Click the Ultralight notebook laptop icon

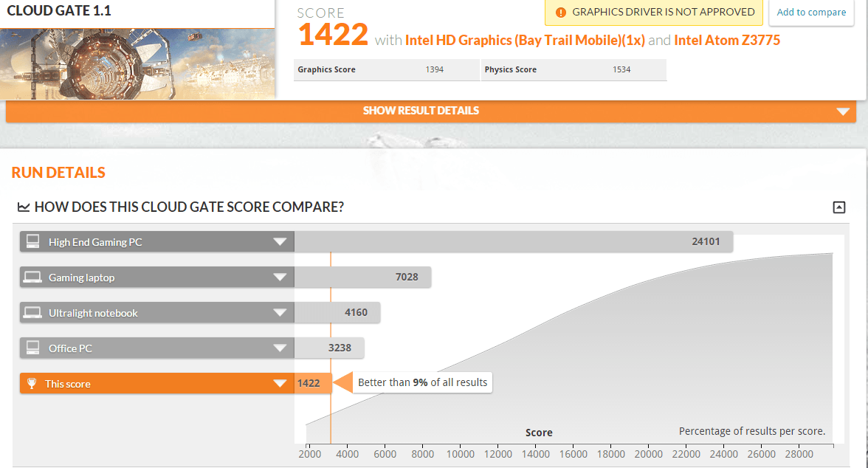pyautogui.click(x=32, y=312)
